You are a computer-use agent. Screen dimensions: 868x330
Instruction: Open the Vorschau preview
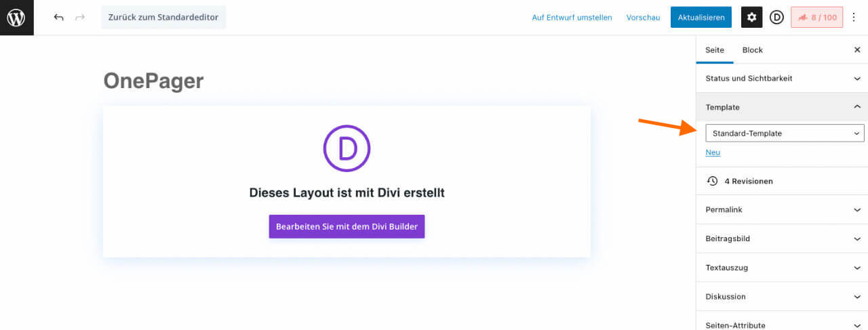643,18
